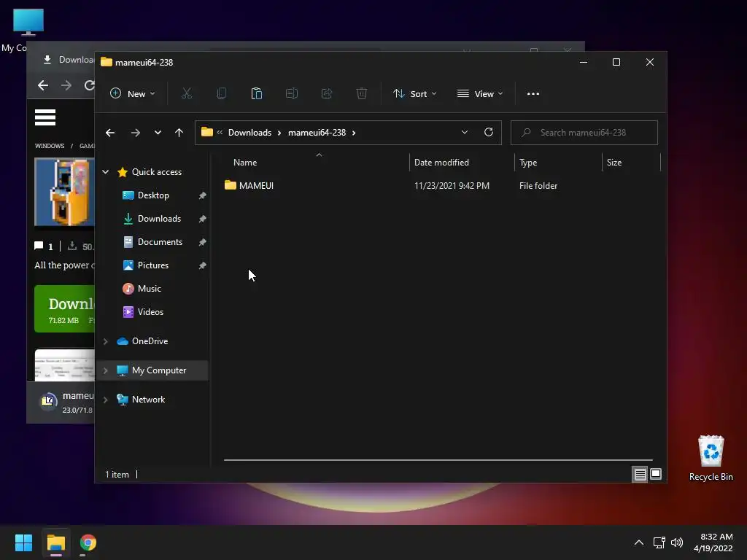Open the Recycle Bin desktop icon
The width and height of the screenshot is (747, 560).
click(711, 451)
